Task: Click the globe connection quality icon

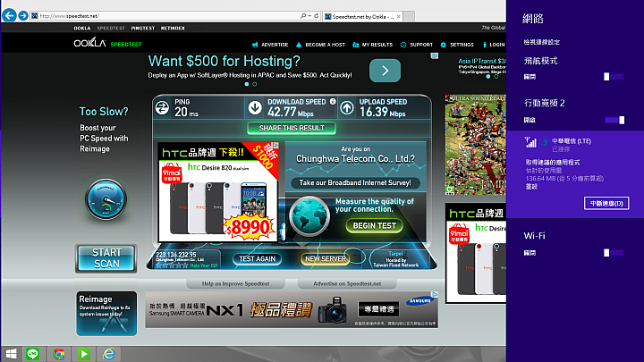Action: pos(309,216)
